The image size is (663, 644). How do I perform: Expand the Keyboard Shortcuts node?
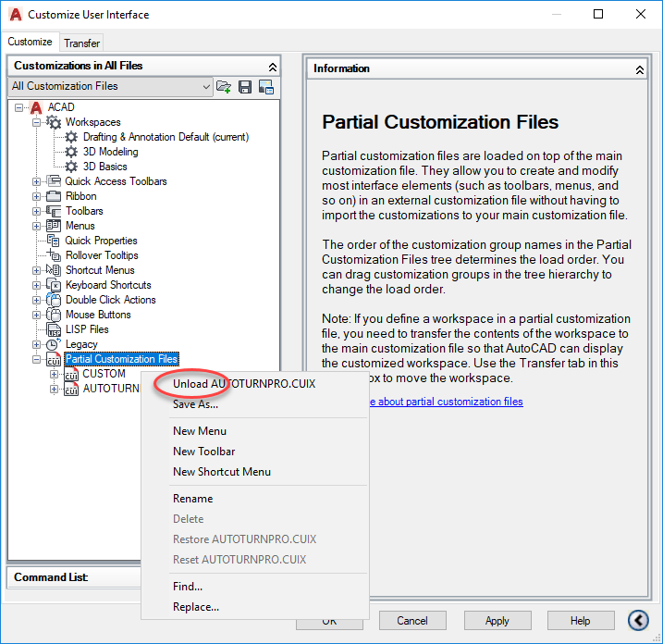pyautogui.click(x=36, y=286)
